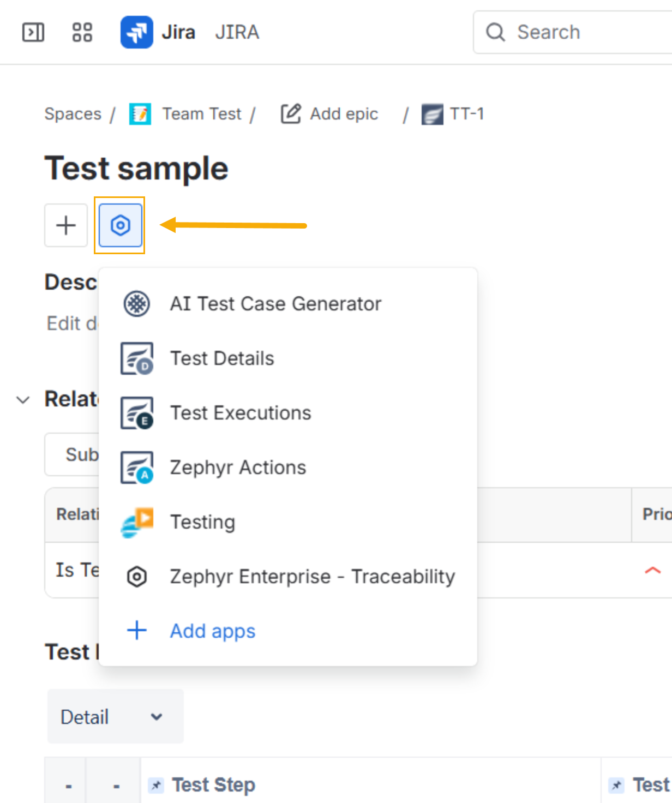Open Test Executions from the menu
The width and height of the screenshot is (672, 803).
coord(288,413)
